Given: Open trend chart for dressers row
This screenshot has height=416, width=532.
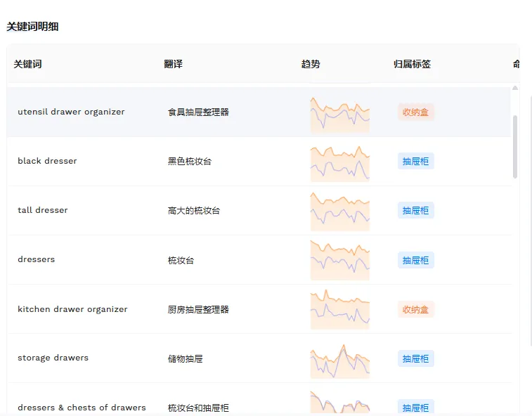Looking at the screenshot, I should [339, 260].
